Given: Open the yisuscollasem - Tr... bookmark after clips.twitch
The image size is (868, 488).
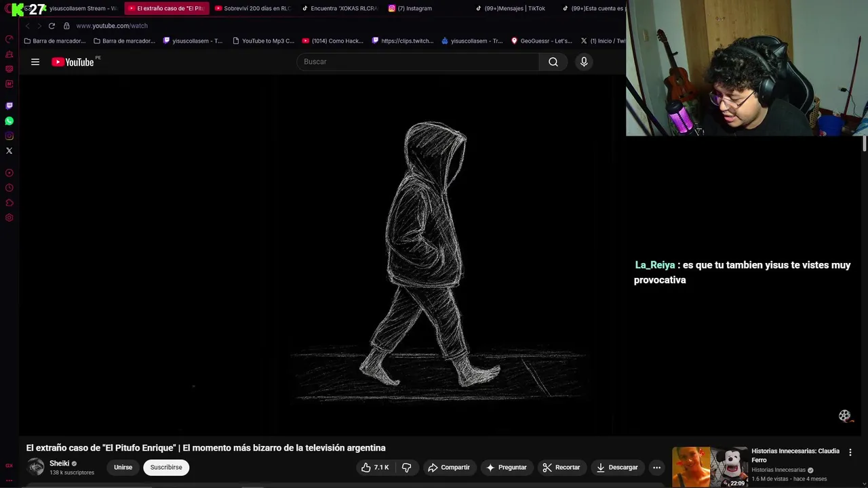Looking at the screenshot, I should (472, 41).
